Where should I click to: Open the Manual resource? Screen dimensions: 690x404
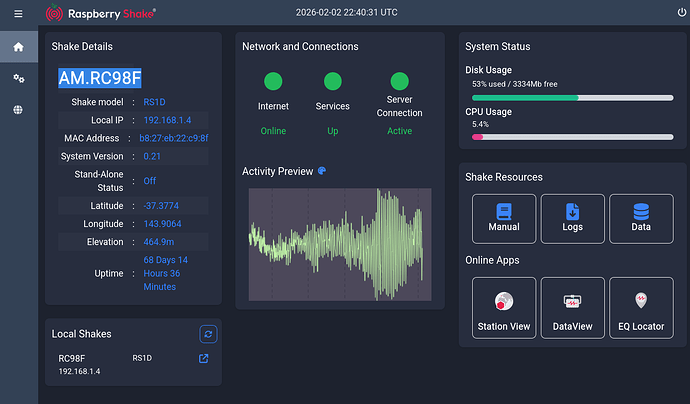pyautogui.click(x=504, y=218)
